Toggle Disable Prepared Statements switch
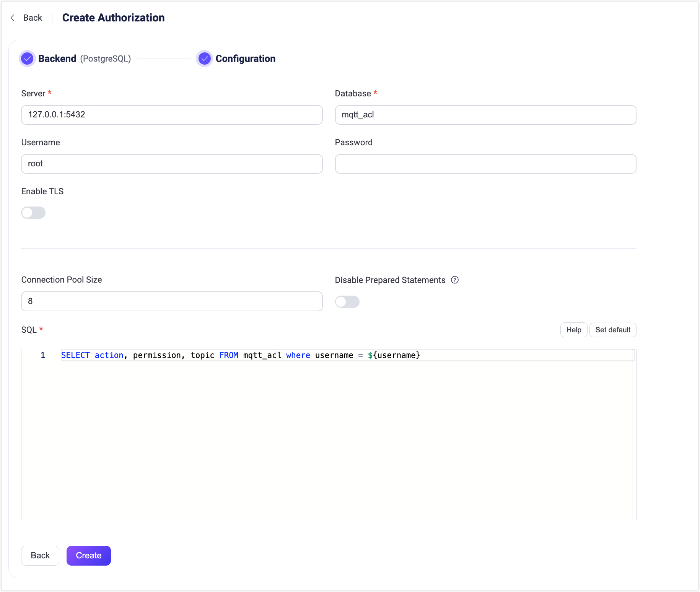Viewport: 700px width, 592px height. pos(347,302)
